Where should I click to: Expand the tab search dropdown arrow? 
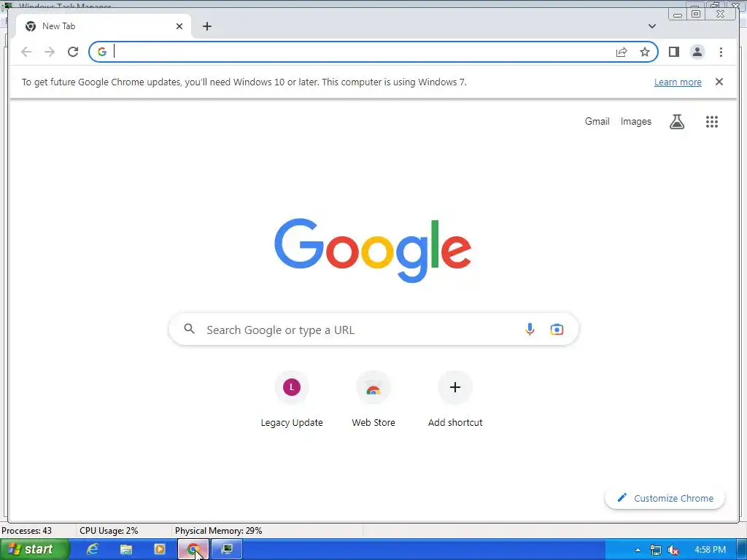click(651, 26)
